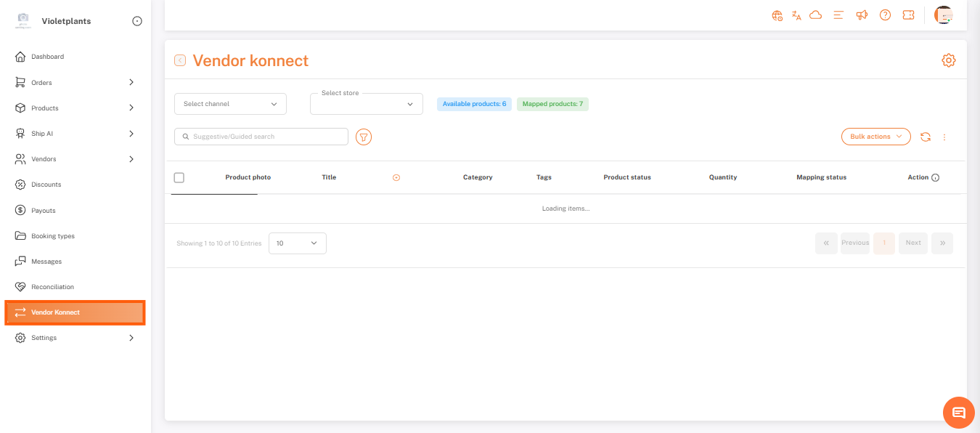Click the cloud icon in header

coord(815,15)
